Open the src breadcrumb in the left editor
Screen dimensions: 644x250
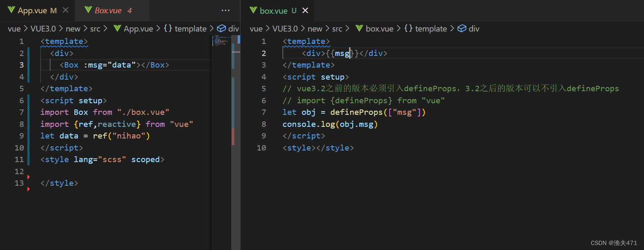[95, 28]
